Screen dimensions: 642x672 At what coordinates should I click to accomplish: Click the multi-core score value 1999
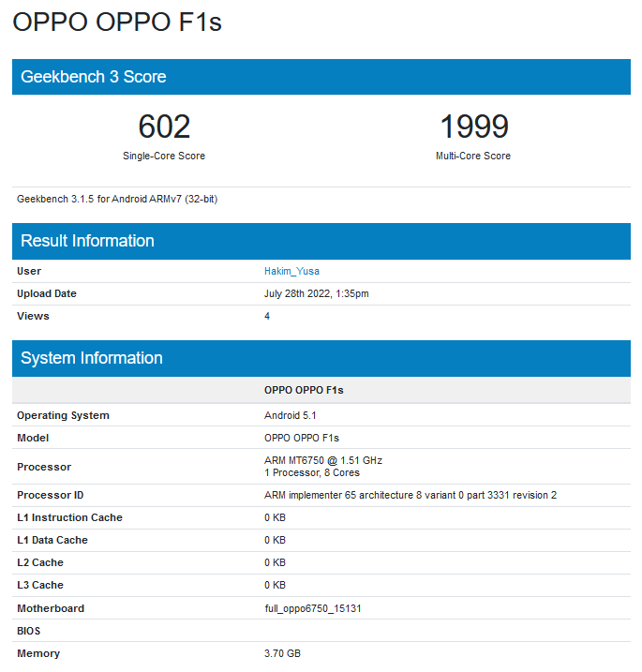pos(474,127)
